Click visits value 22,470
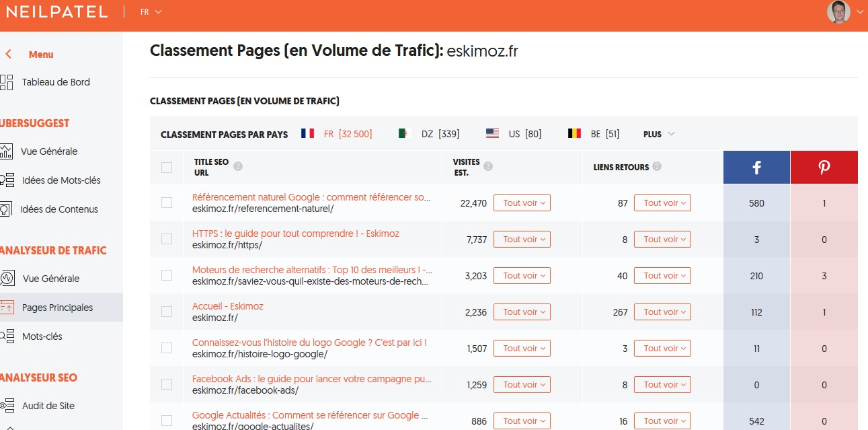The width and height of the screenshot is (868, 430). 473,203
